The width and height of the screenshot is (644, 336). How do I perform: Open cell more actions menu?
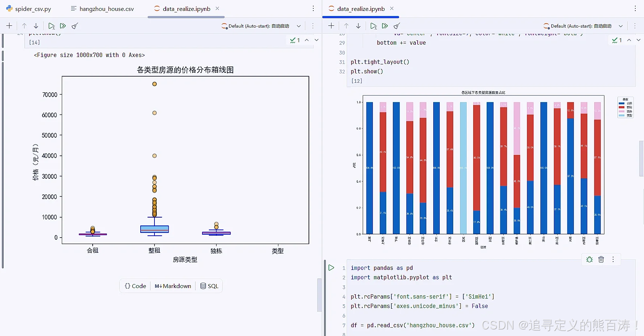coord(613,259)
